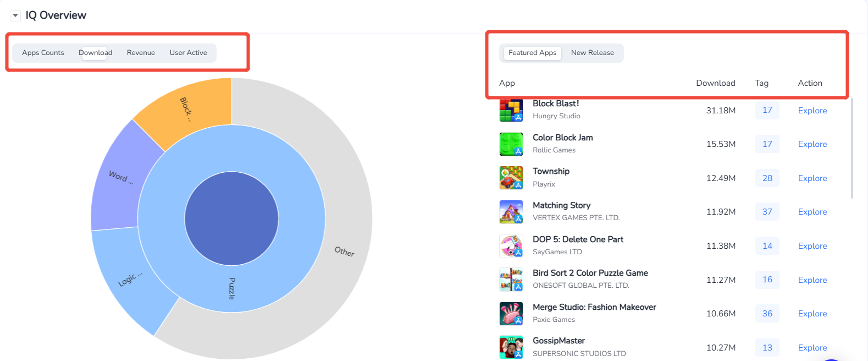868x361 pixels.
Task: Click publisher SUPERSONIC STUDIOS LTD
Action: pyautogui.click(x=579, y=354)
